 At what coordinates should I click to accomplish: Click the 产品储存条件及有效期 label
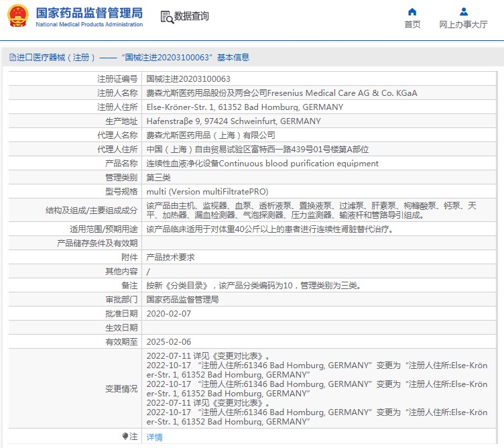tap(97, 243)
